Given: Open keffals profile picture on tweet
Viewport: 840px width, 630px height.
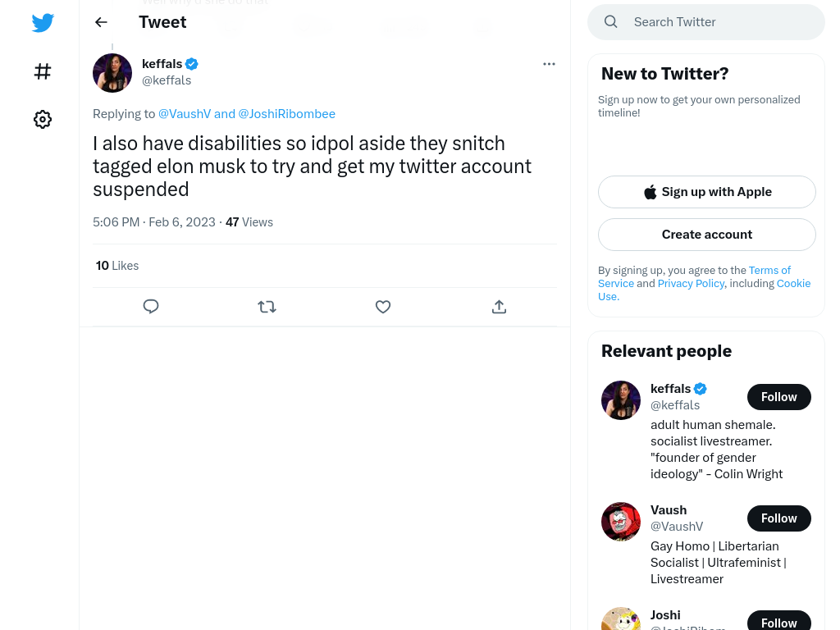Looking at the screenshot, I should click(x=112, y=73).
